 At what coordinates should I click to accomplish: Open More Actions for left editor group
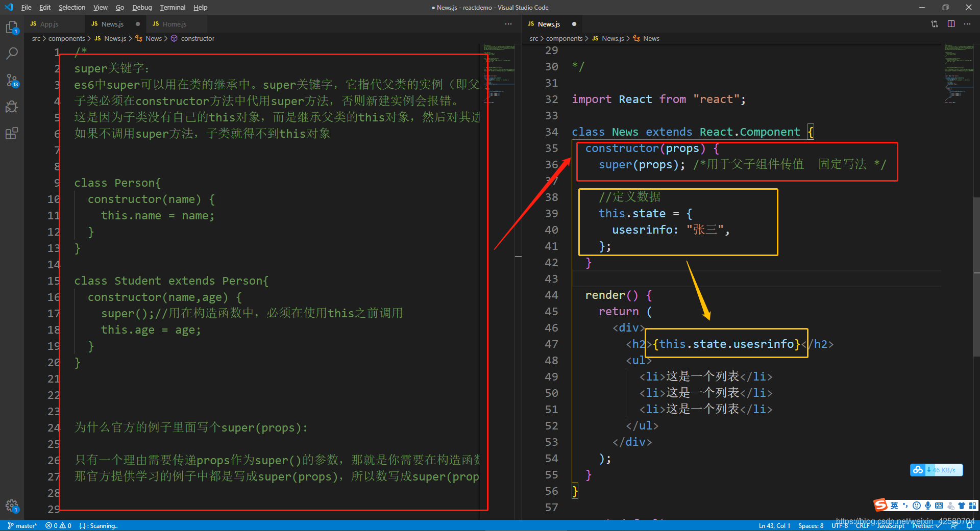pyautogui.click(x=508, y=24)
